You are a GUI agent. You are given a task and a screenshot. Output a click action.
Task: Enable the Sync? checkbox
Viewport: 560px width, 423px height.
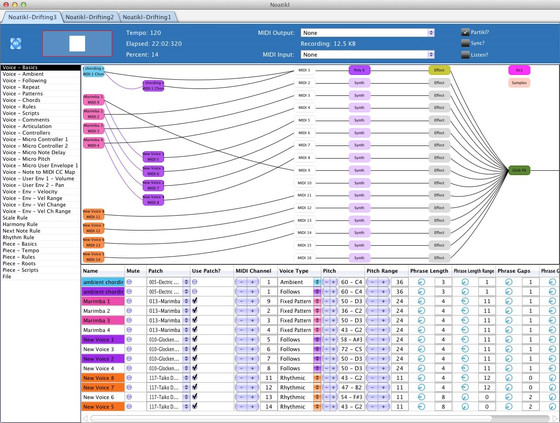pyautogui.click(x=465, y=43)
